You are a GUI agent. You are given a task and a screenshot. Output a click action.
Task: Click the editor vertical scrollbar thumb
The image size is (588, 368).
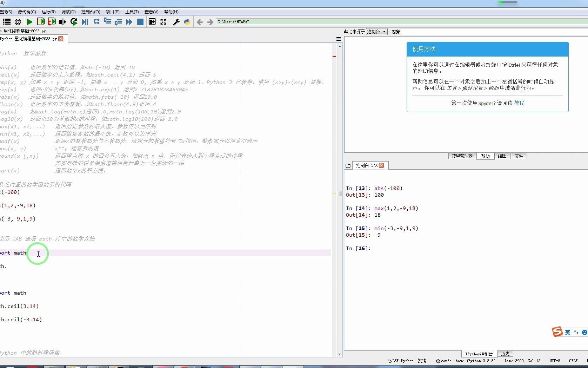(339, 193)
